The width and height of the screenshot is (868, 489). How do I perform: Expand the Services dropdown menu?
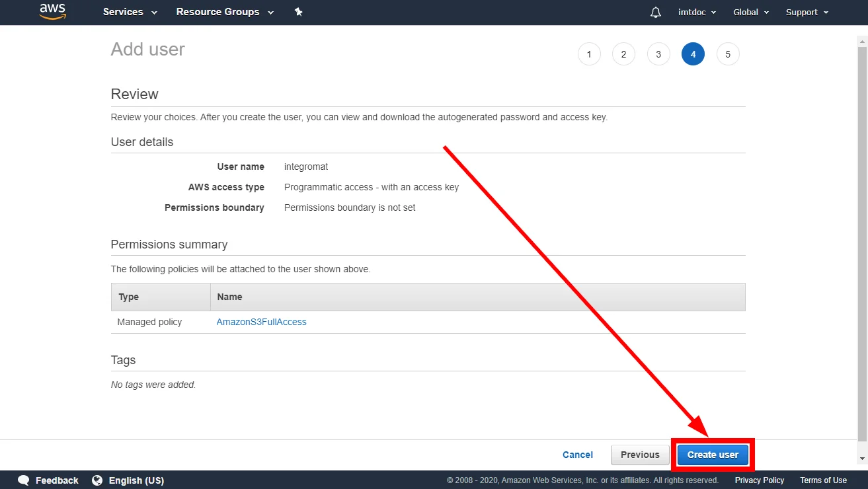click(x=130, y=12)
